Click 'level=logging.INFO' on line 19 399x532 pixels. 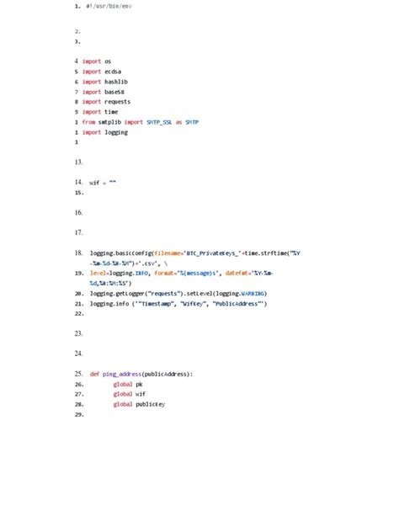point(119,273)
